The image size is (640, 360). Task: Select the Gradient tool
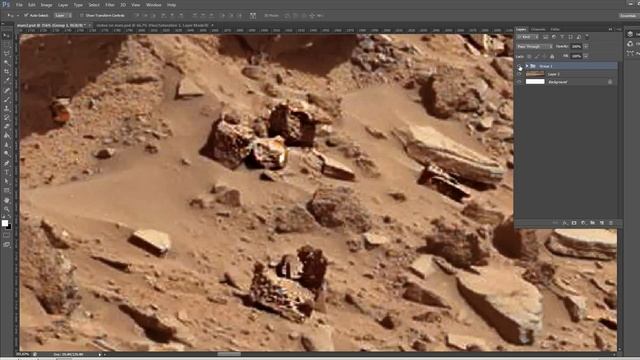pos(7,136)
